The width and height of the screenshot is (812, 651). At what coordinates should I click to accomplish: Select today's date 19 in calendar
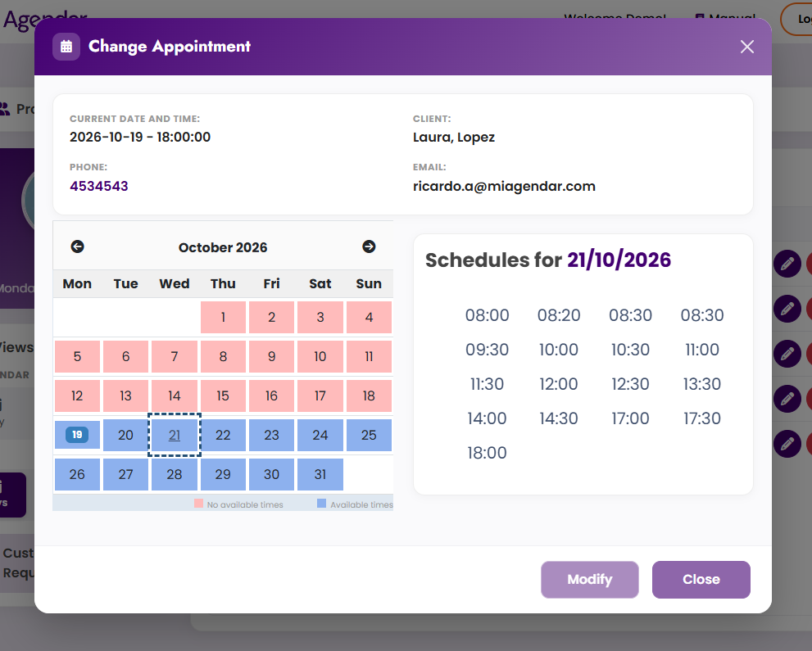[x=77, y=435]
